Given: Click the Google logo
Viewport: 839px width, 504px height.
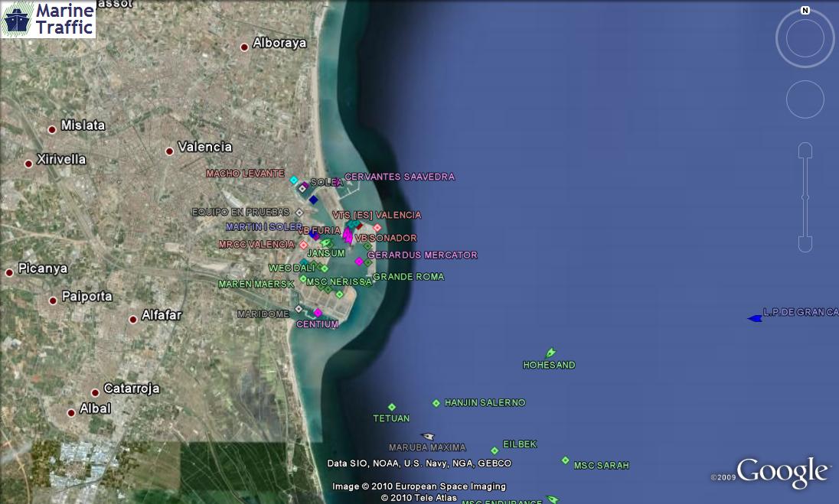Looking at the screenshot, I should (x=783, y=473).
